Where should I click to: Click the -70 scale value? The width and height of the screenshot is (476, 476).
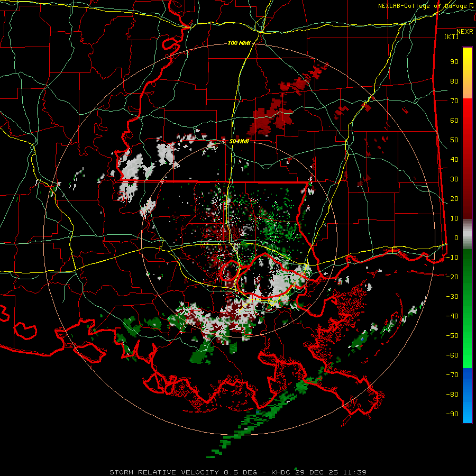[x=452, y=375]
